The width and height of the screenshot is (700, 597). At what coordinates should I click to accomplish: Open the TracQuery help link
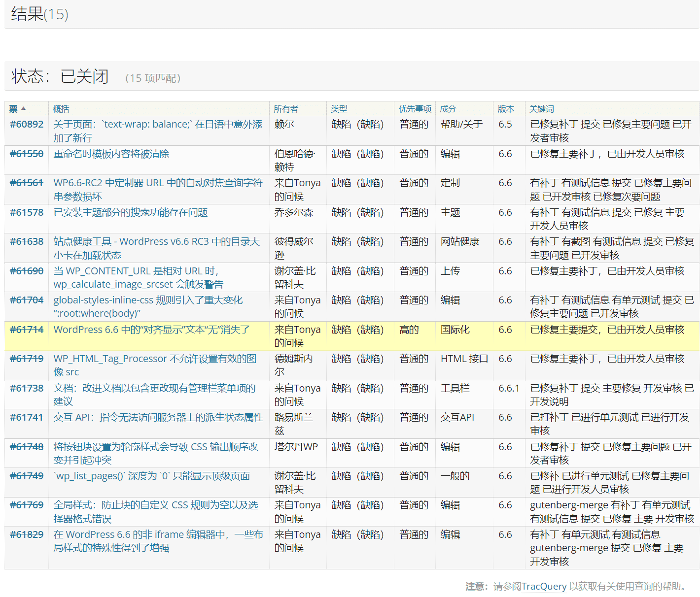coord(544,586)
